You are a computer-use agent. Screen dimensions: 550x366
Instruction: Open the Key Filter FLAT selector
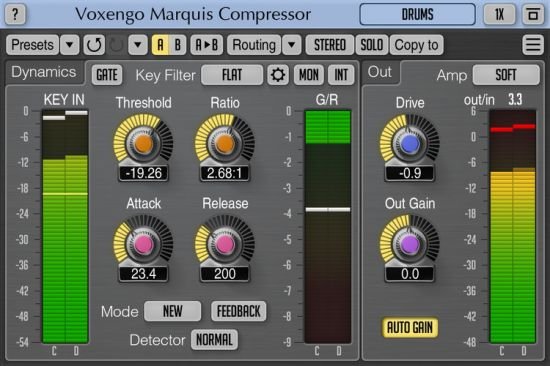pos(232,75)
